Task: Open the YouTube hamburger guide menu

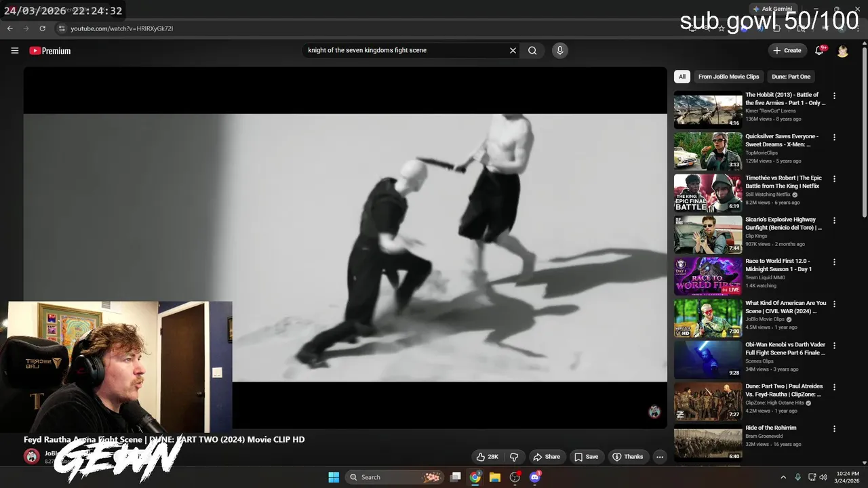Action: pyautogui.click(x=14, y=51)
